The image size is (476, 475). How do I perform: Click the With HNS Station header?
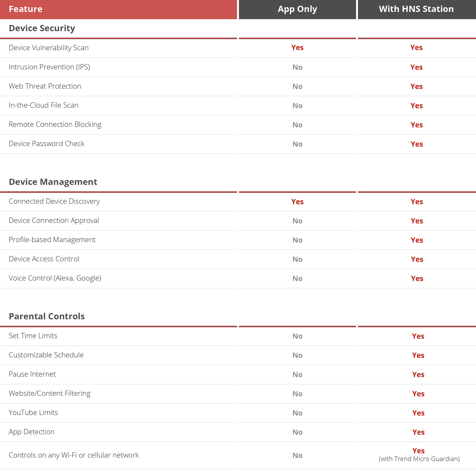pyautogui.click(x=416, y=9)
